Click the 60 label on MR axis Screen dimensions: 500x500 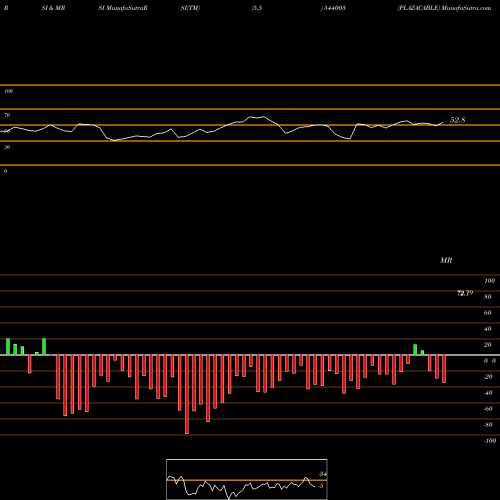[488, 313]
